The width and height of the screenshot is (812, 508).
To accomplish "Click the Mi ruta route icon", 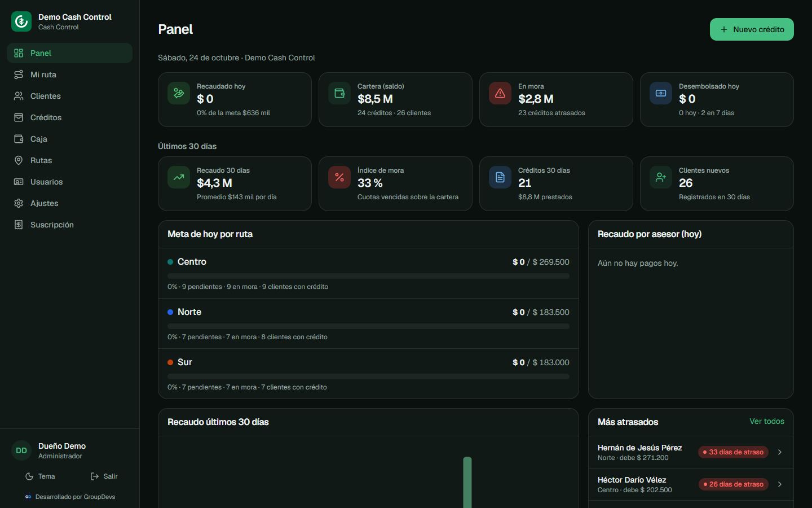I will pyautogui.click(x=19, y=75).
